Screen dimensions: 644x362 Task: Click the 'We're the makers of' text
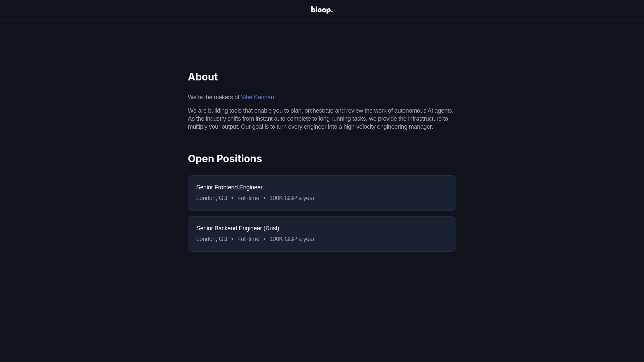pos(214,97)
